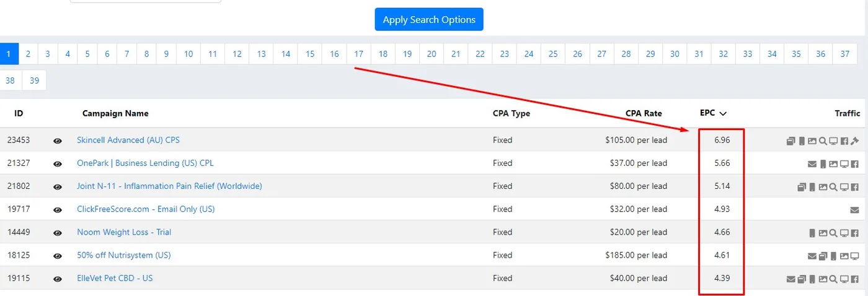Click the desktop traffic icon in OnePark row
The width and height of the screenshot is (868, 296).
[844, 163]
